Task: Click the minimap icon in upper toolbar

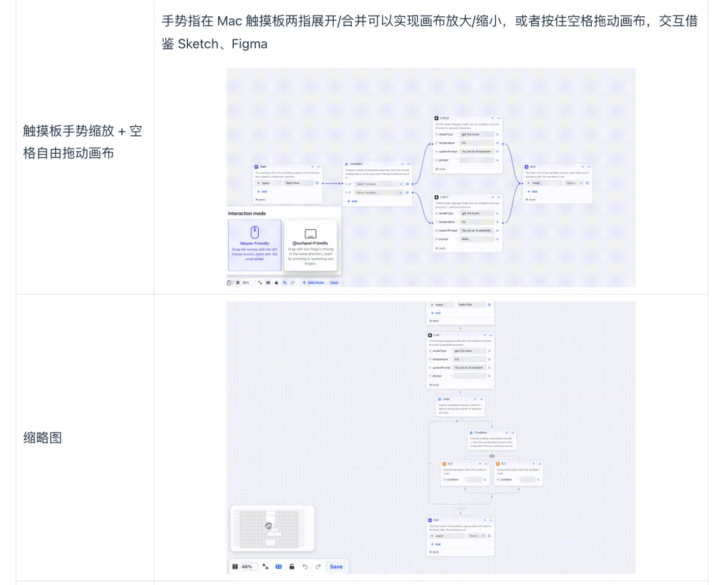Action: (x=268, y=282)
